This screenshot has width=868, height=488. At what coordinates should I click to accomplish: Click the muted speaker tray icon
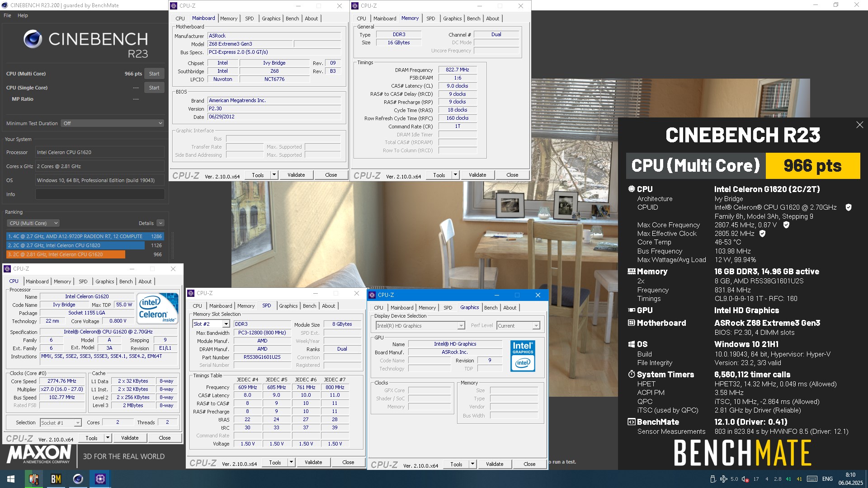coord(745,479)
